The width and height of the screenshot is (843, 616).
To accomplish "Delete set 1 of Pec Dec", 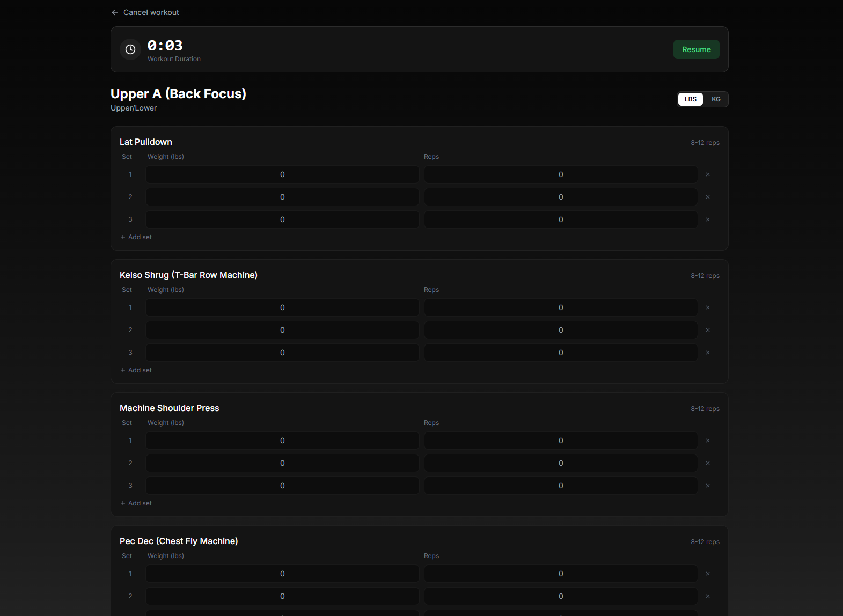I will click(x=708, y=574).
